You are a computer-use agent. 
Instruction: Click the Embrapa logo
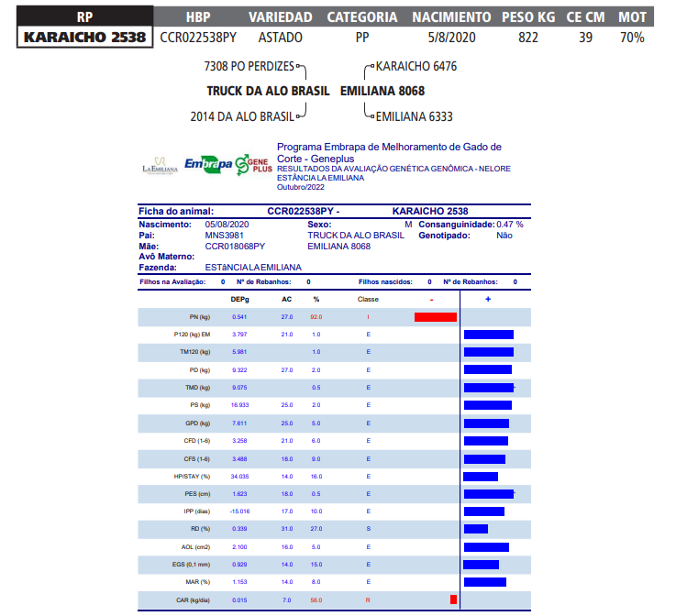(207, 164)
